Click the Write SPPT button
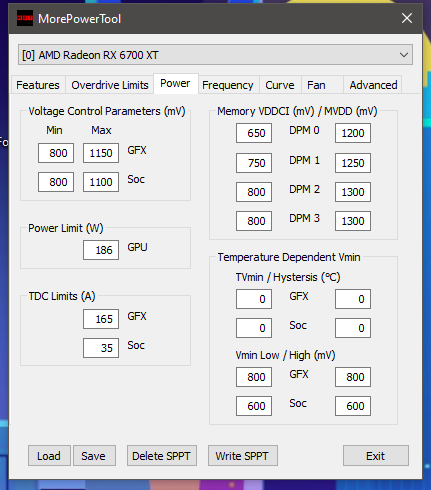Image resolution: width=431 pixels, height=490 pixels. coord(243,456)
